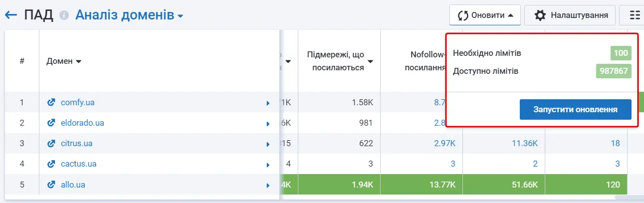Sort by Підмережі, що посилаються column
644x203 pixels.
[341, 61]
